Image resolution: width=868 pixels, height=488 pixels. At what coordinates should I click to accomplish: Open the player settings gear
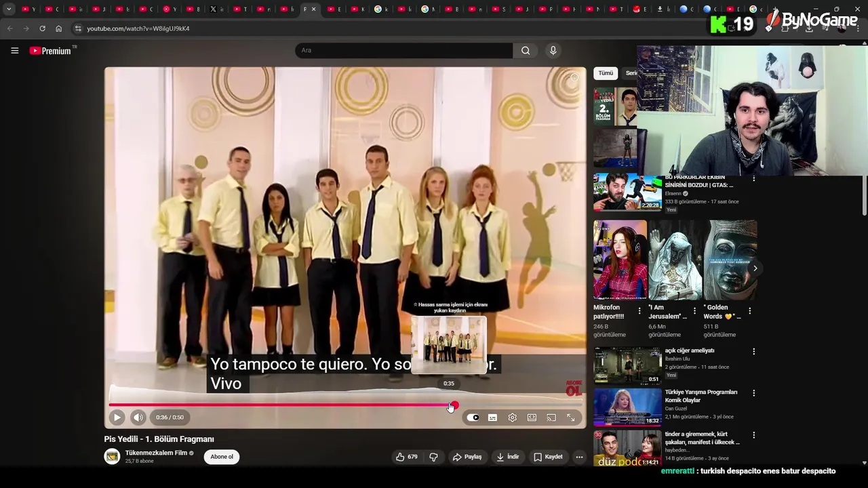[x=512, y=418]
